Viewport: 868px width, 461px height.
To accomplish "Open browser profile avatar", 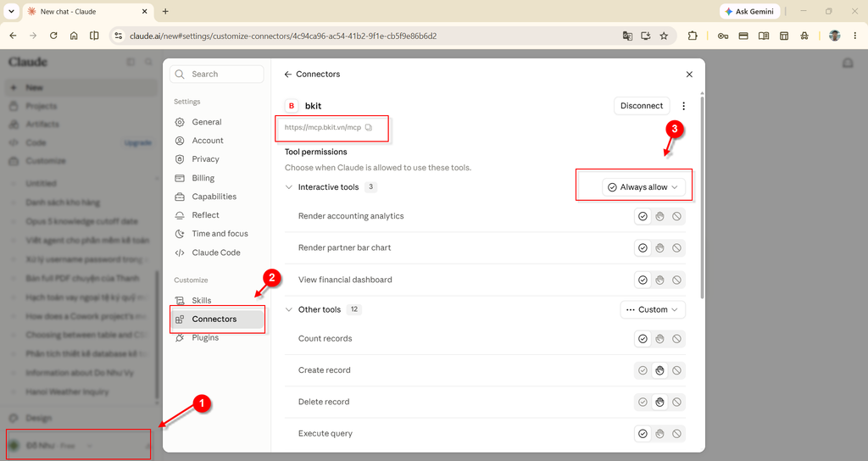I will pos(834,36).
